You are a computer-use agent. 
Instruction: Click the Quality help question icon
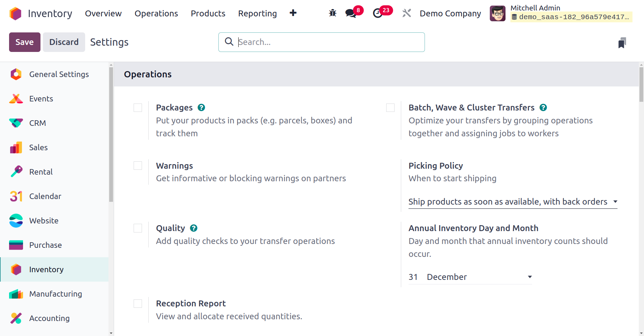194,228
